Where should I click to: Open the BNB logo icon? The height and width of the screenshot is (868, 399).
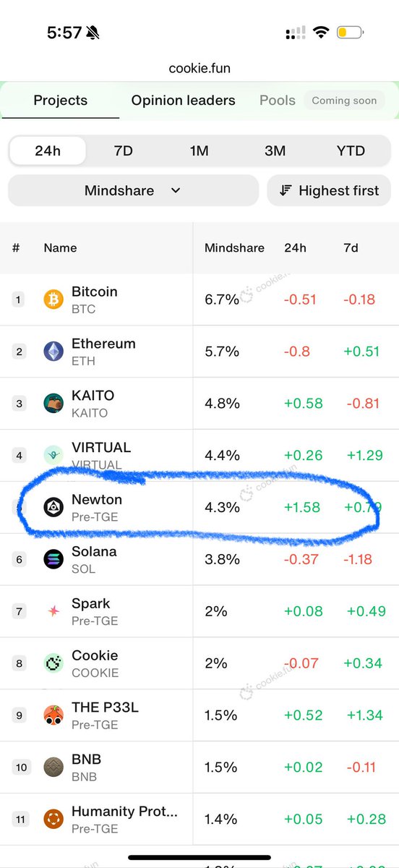coord(53,767)
